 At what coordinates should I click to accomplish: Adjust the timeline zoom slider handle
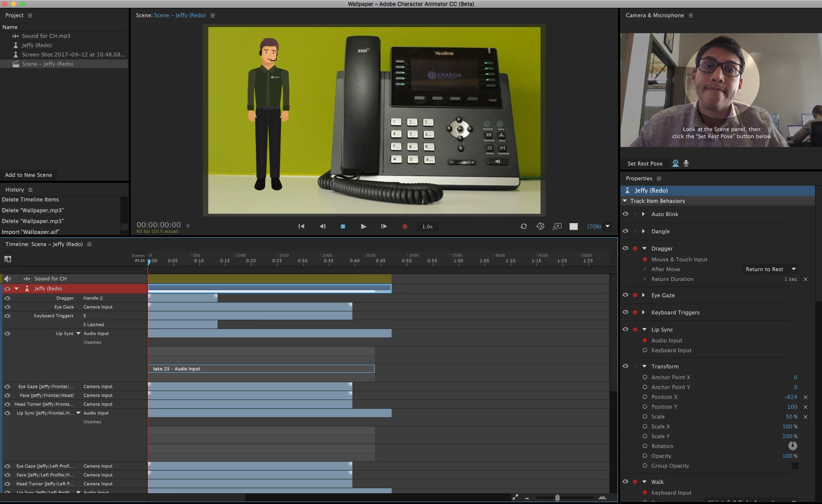557,498
